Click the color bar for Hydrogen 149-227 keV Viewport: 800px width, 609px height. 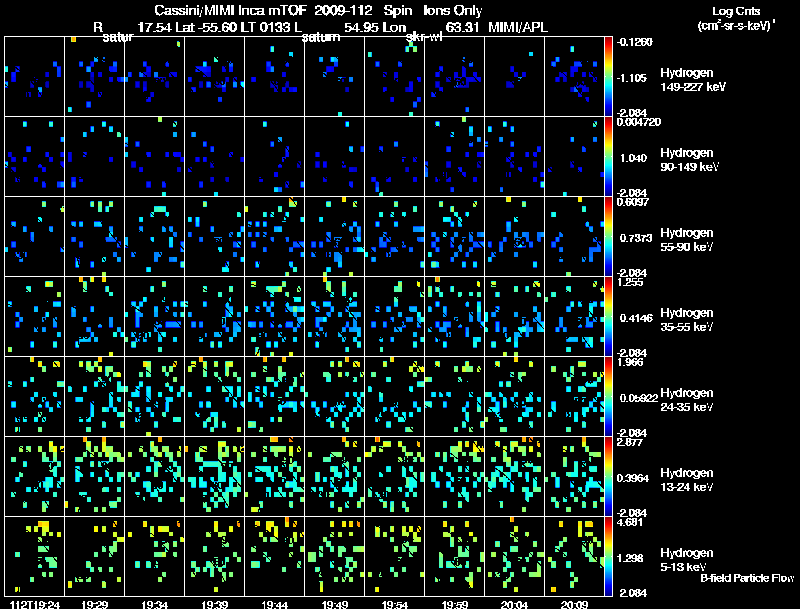610,76
